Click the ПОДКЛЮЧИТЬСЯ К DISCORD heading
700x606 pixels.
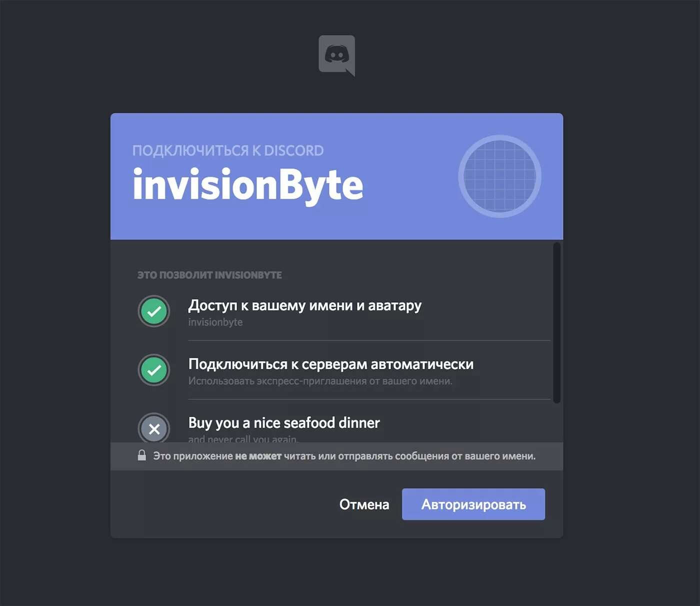coord(228,150)
